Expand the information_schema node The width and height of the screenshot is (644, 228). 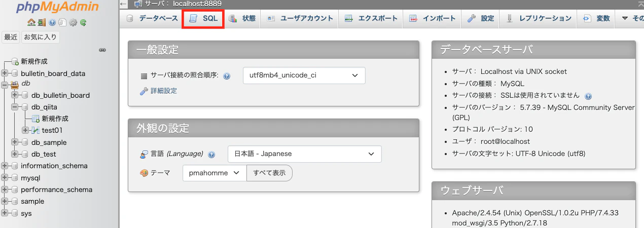pyautogui.click(x=5, y=166)
